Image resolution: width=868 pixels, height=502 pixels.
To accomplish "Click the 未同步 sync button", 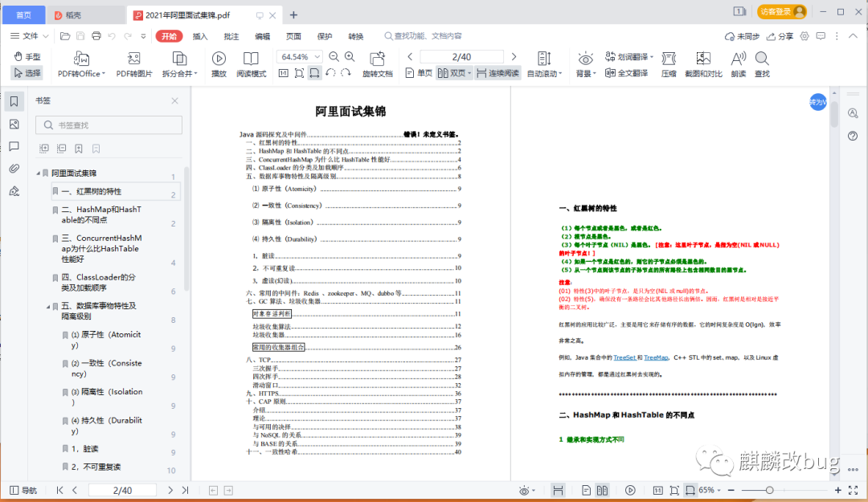I will (743, 36).
